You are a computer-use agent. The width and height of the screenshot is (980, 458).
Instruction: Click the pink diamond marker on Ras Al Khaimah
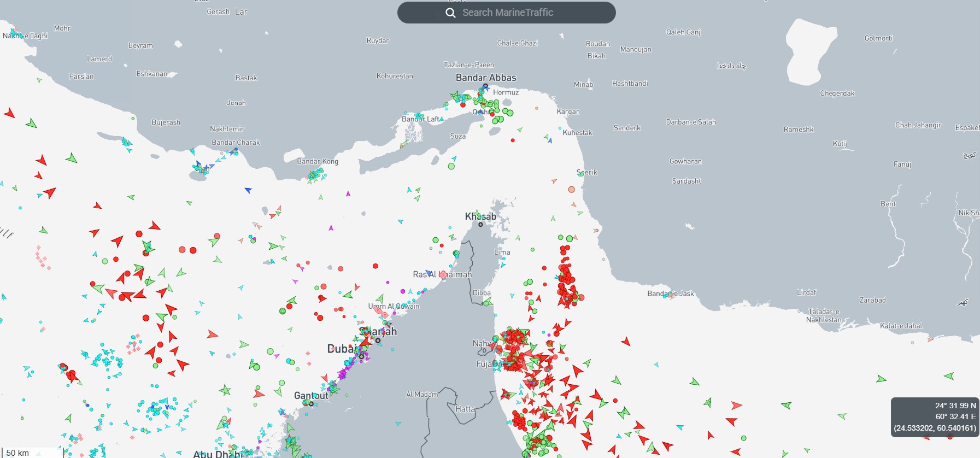(x=443, y=275)
